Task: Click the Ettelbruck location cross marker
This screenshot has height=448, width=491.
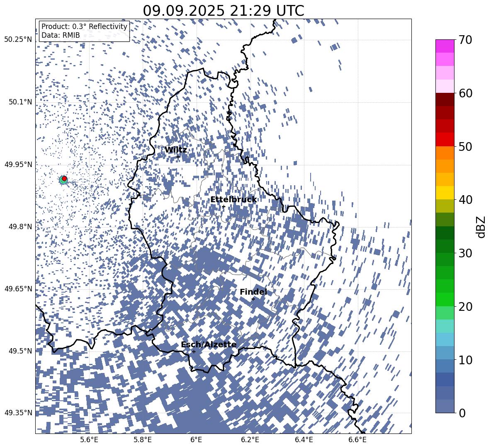Action: [224, 206]
